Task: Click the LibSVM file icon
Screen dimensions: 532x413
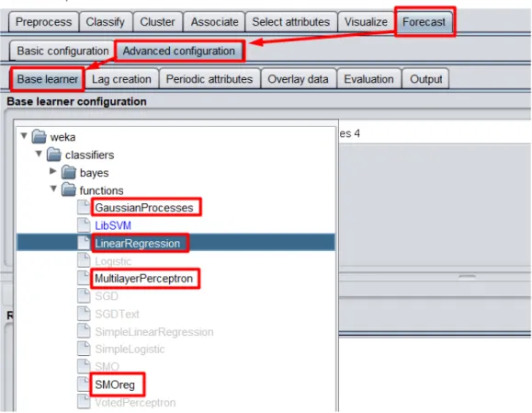Action: point(84,224)
